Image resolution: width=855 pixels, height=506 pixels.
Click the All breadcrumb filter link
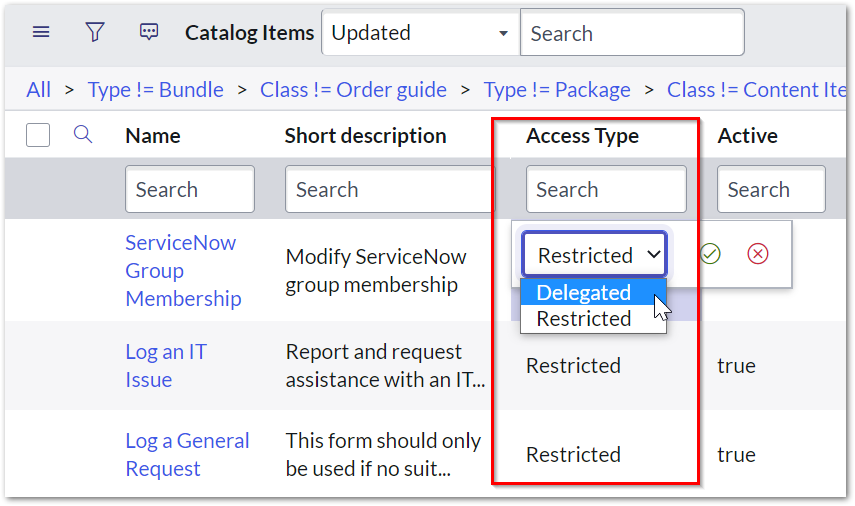click(38, 90)
